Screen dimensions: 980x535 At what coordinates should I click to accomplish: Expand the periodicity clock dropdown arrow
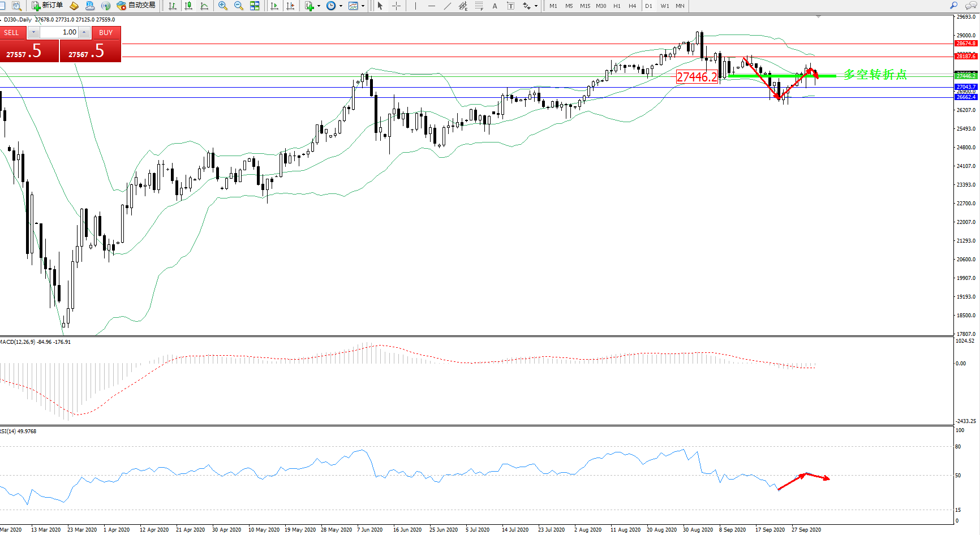pyautogui.click(x=341, y=6)
